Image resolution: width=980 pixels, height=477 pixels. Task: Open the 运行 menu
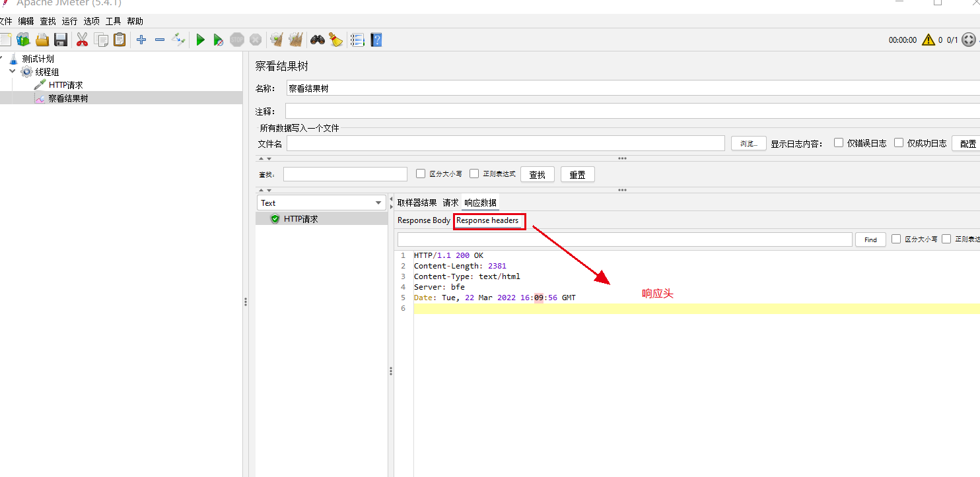point(70,21)
